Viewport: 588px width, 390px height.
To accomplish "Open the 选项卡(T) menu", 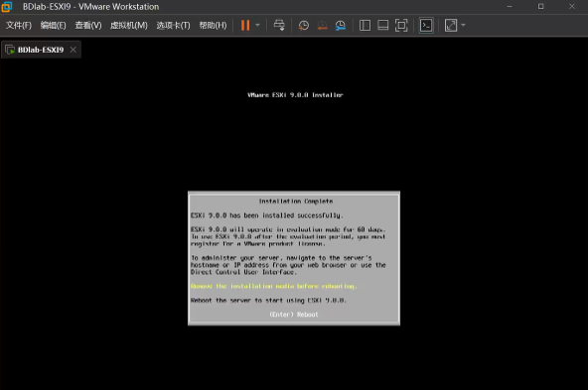I will point(173,26).
